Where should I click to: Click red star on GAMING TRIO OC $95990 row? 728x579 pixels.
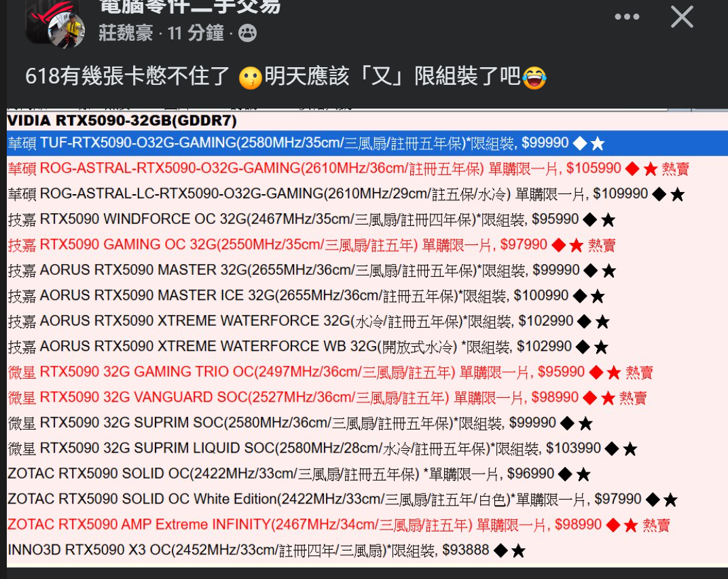coord(614,373)
